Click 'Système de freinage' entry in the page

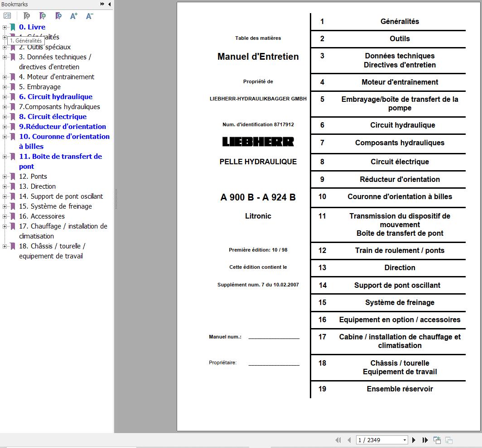coord(400,302)
